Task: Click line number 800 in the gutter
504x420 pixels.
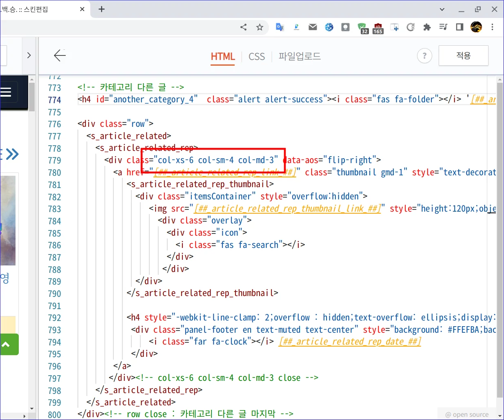Action: [54, 414]
